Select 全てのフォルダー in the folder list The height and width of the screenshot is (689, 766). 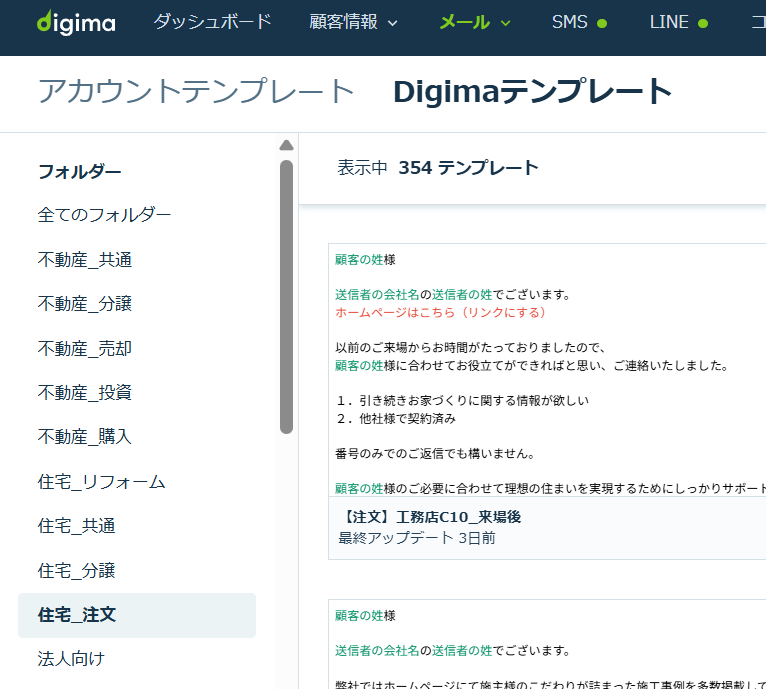pyautogui.click(x=104, y=215)
